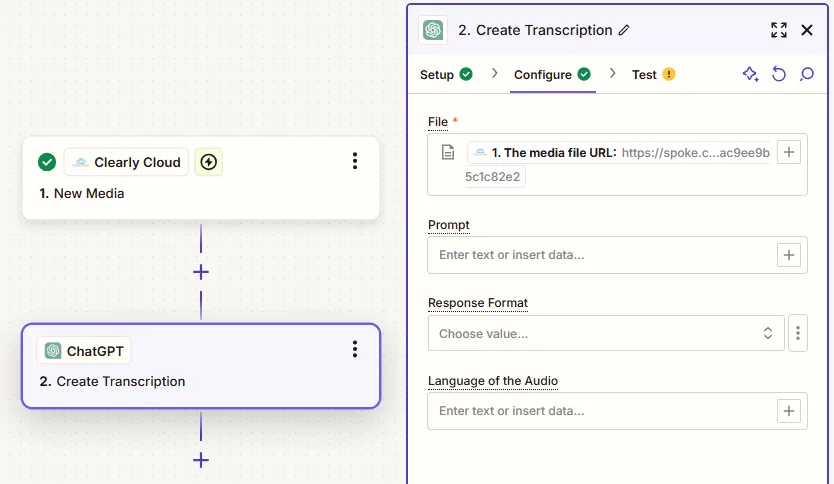Switch to the Configure tab
This screenshot has width=834, height=484.
[x=543, y=74]
